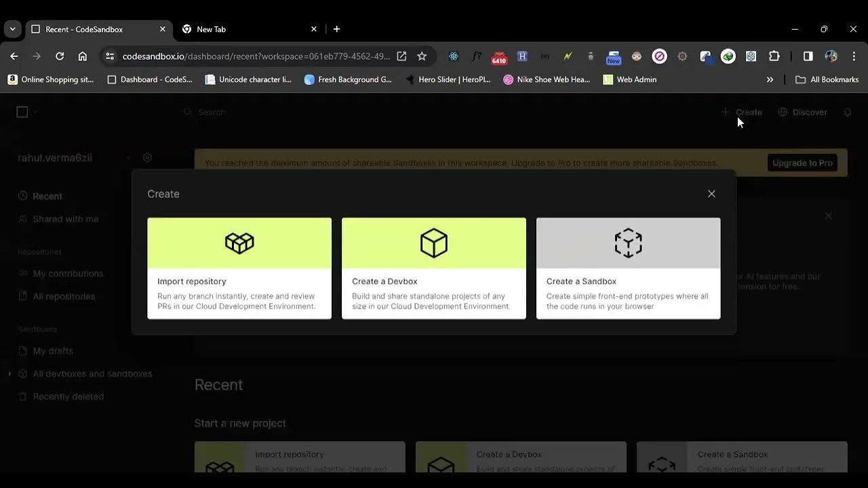Click the address bar URL

[256, 56]
